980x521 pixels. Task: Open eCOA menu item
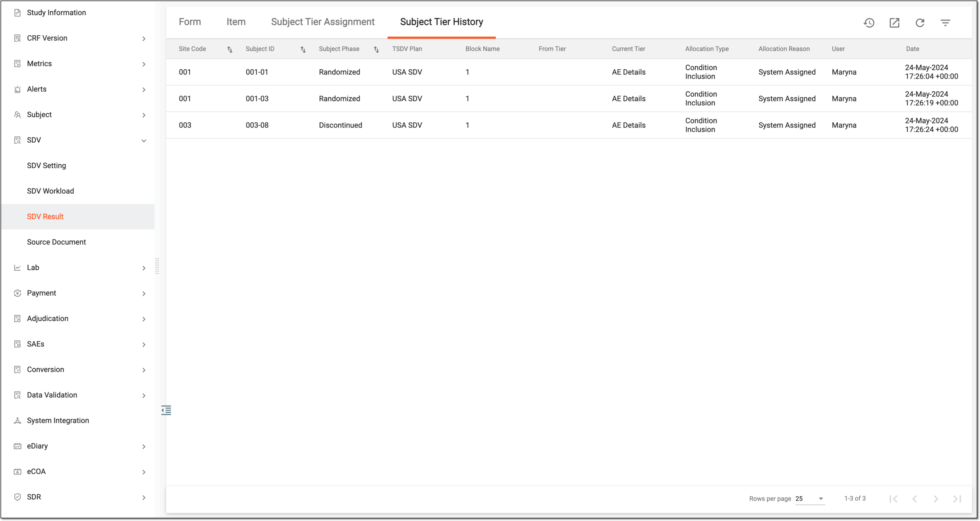[x=36, y=471]
